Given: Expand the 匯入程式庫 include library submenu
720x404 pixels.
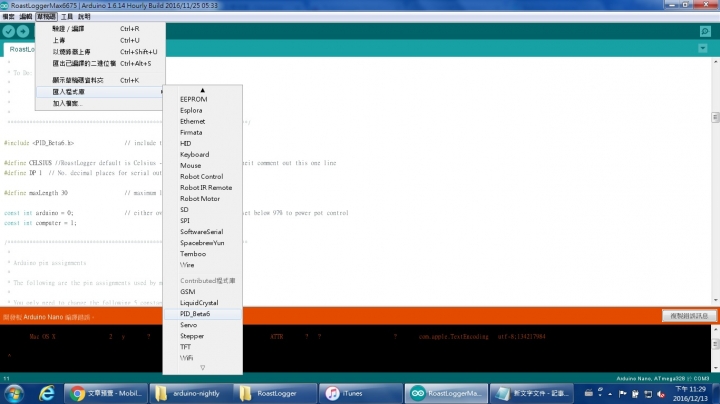Looking at the screenshot, I should pos(100,92).
